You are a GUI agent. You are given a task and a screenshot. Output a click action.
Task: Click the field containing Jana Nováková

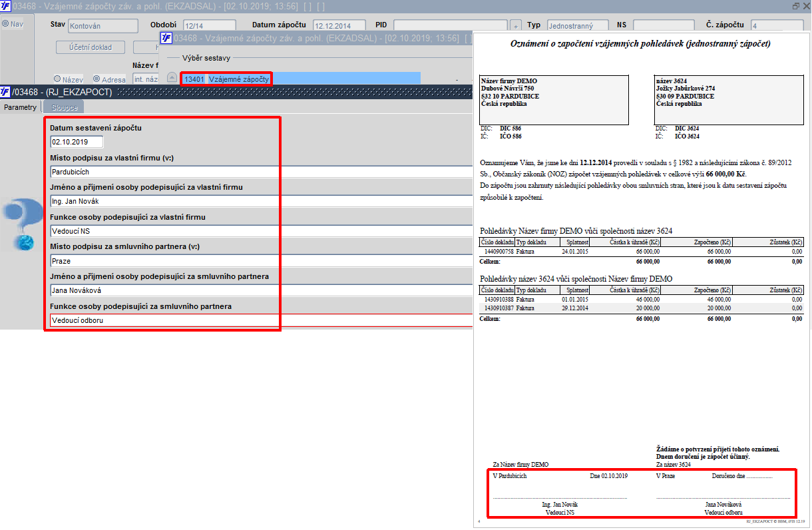pyautogui.click(x=262, y=290)
